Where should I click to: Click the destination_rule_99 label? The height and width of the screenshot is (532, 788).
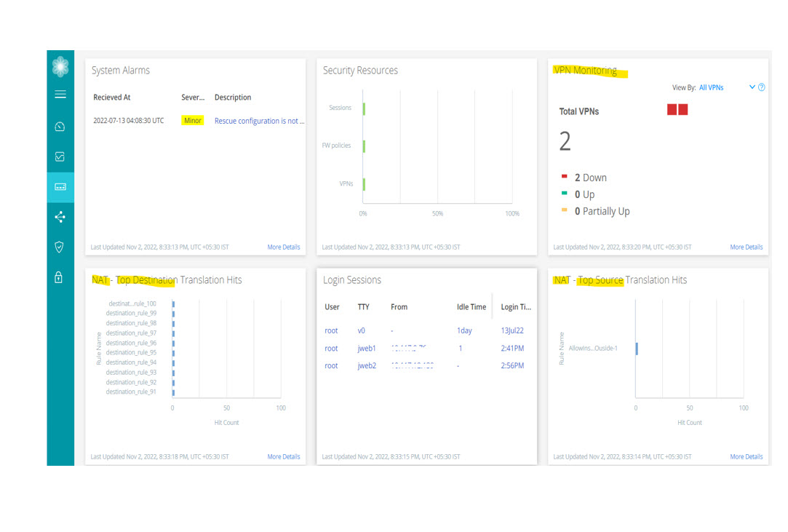(131, 313)
